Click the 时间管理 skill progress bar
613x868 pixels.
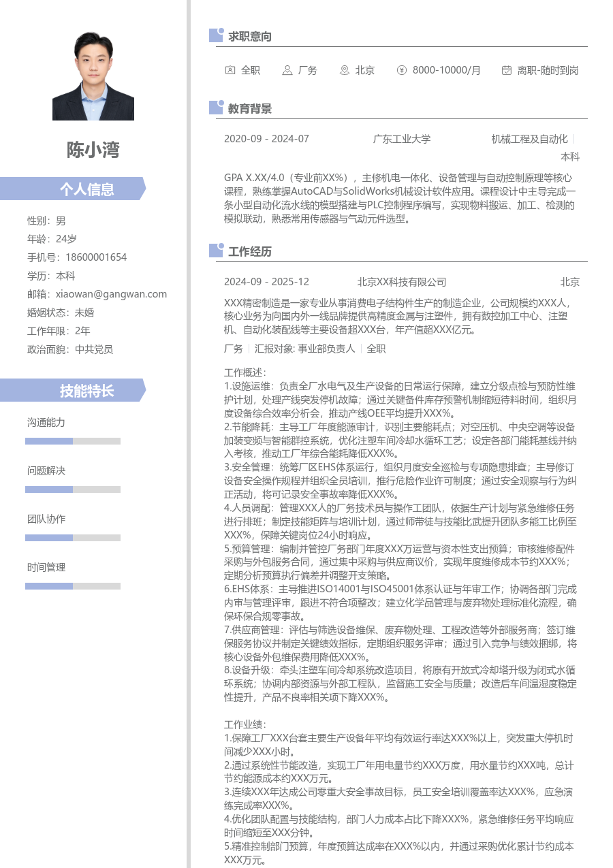coord(73,586)
